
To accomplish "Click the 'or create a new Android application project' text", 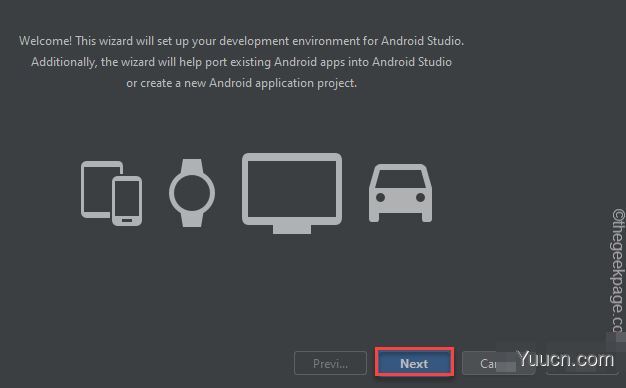I will pyautogui.click(x=242, y=83).
